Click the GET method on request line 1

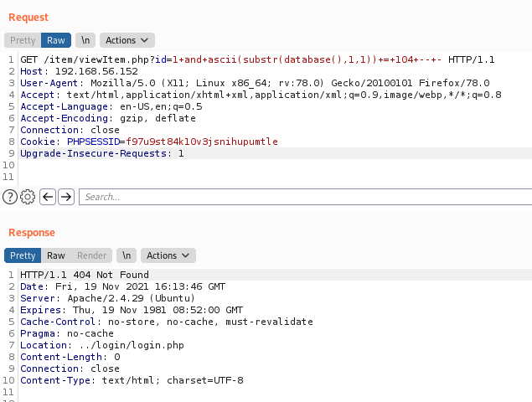tap(28, 59)
